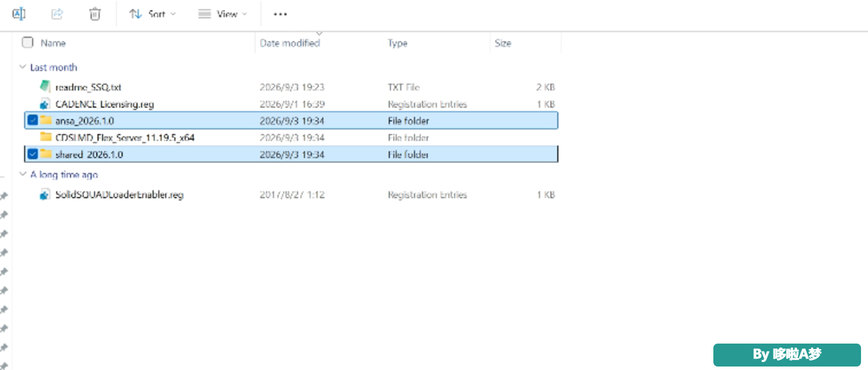Open the Sort dropdown
Image resolution: width=868 pixels, height=370 pixels.
coord(153,14)
